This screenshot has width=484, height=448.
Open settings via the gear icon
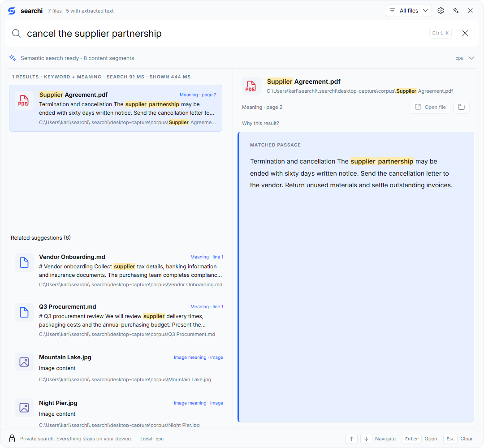coord(441,11)
